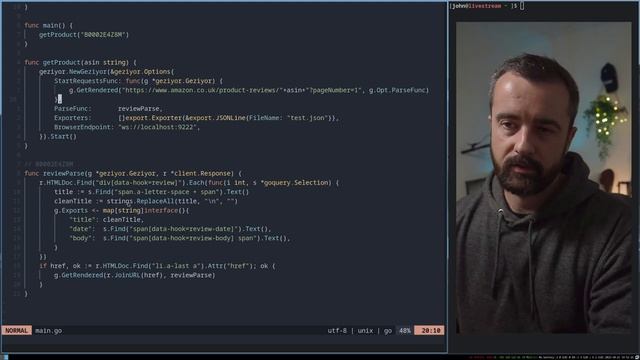Image resolution: width=640 pixels, height=360 pixels.
Task: Click the '"title": cleanTitle,' map entry
Action: pos(107,220)
